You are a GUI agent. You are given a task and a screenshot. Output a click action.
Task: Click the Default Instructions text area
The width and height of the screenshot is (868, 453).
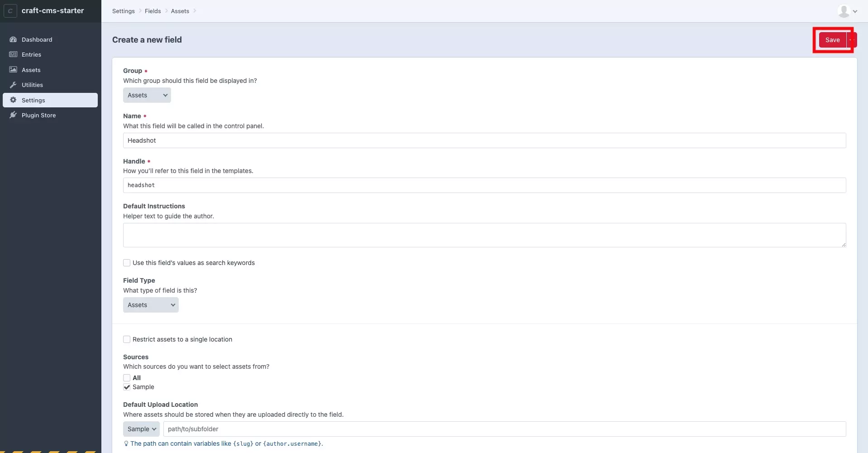(484, 235)
